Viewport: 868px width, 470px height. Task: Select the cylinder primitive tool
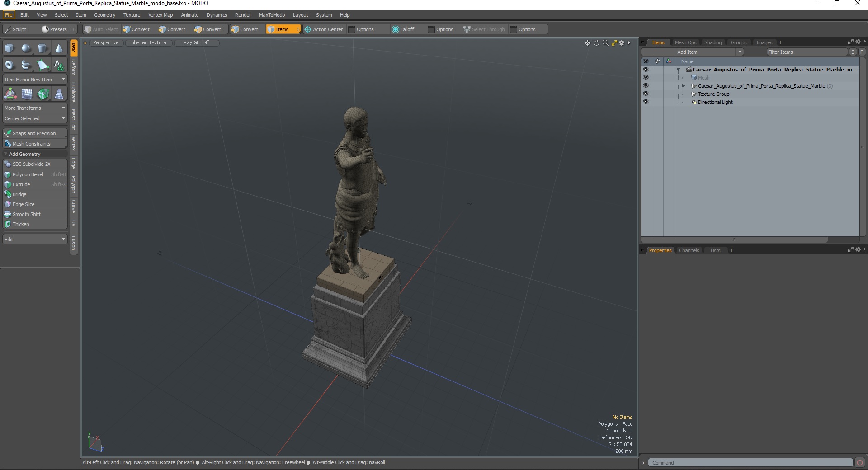click(x=42, y=48)
